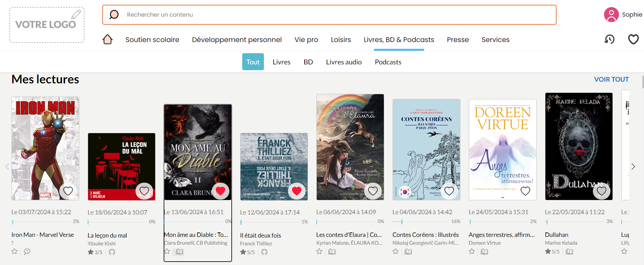Click edit pencil on logo placeholder
644x265 pixels.
[x=76, y=14]
